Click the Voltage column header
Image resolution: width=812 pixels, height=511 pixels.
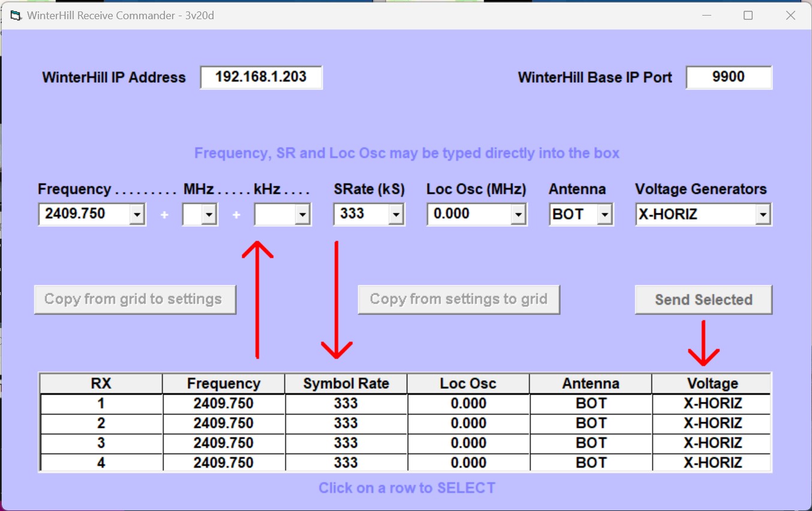pyautogui.click(x=712, y=384)
